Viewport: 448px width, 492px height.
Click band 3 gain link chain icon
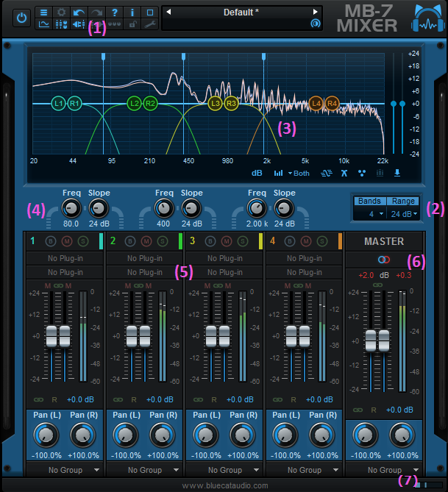click(x=198, y=399)
